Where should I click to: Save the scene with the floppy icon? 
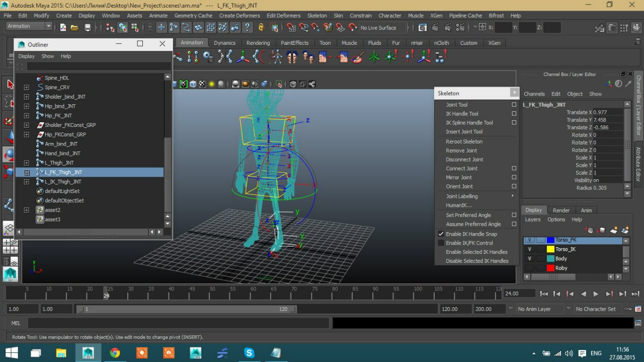pos(88,27)
